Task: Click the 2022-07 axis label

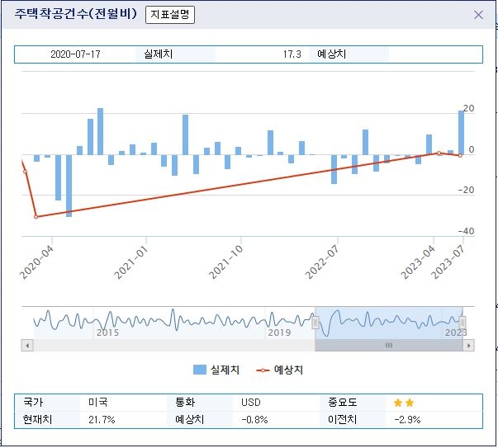Action: pyautogui.click(x=322, y=262)
